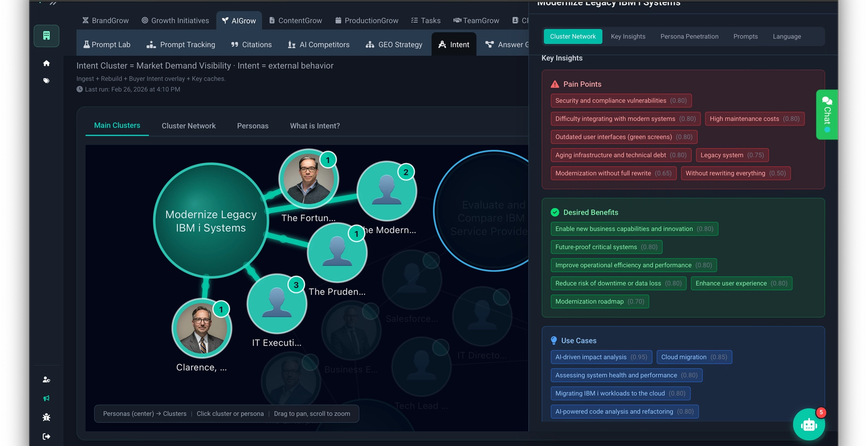Click the Modernization without full rewrite chip
Screen dimensions: 868x446
click(614, 173)
